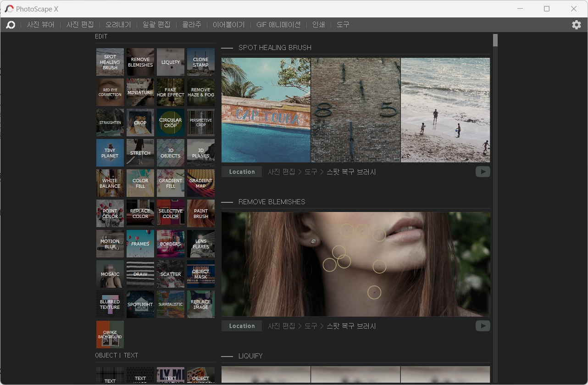Open the White Balance tile
The height and width of the screenshot is (385, 588).
(x=110, y=183)
